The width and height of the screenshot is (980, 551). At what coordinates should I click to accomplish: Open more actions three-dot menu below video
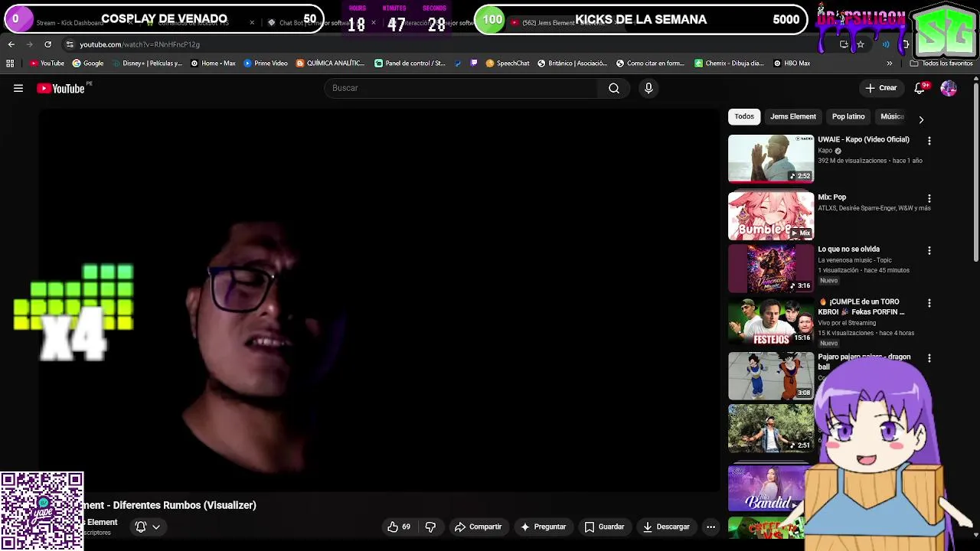(710, 527)
